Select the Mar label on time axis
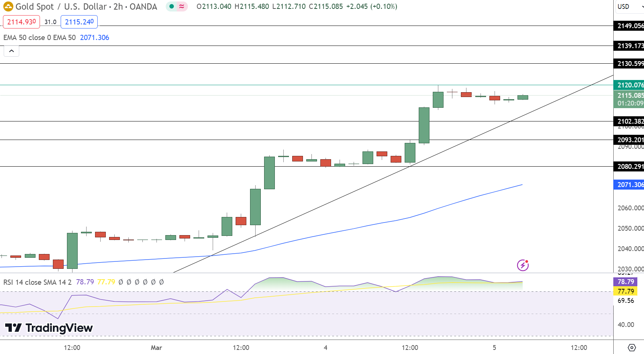 pos(156,347)
